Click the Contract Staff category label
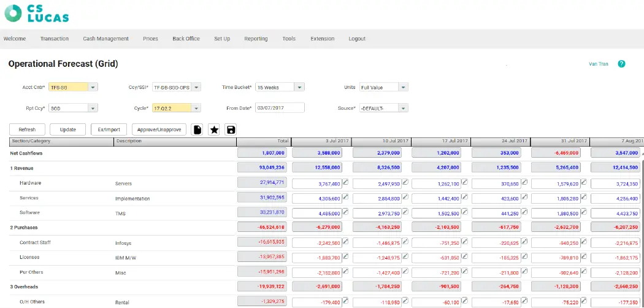This screenshot has width=644, height=308. [36, 242]
